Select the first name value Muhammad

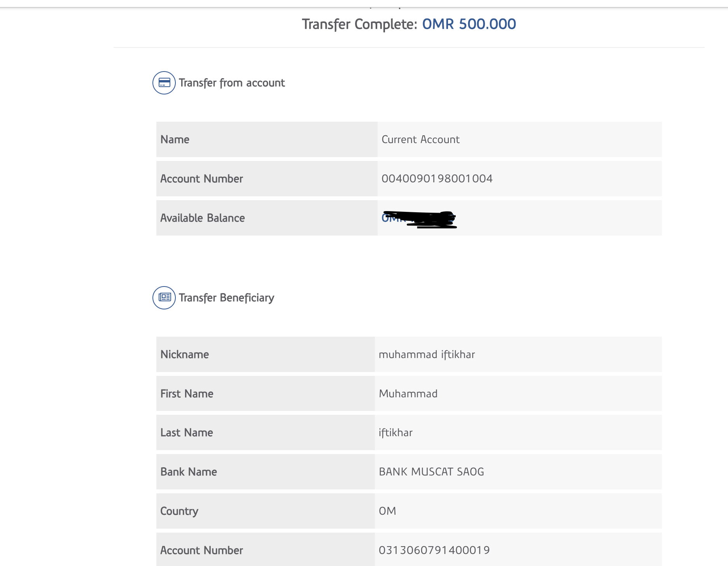pyautogui.click(x=408, y=394)
